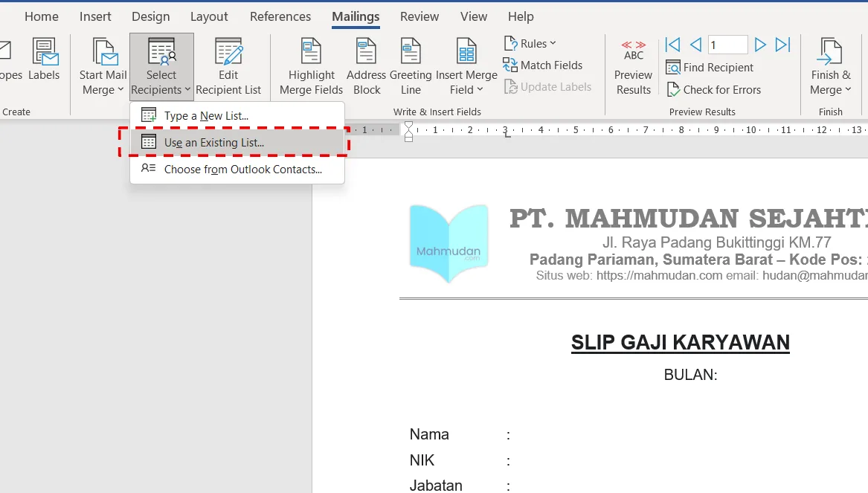
Task: Click the record number input field
Action: point(728,45)
